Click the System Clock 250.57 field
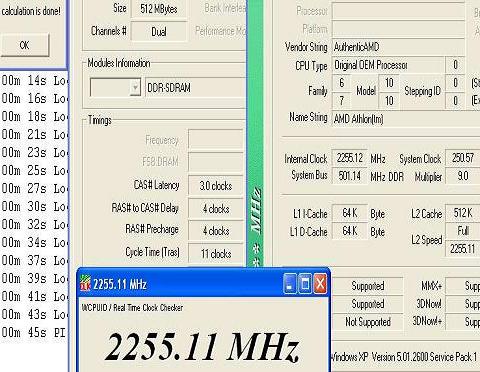The image size is (480, 372). point(463,158)
